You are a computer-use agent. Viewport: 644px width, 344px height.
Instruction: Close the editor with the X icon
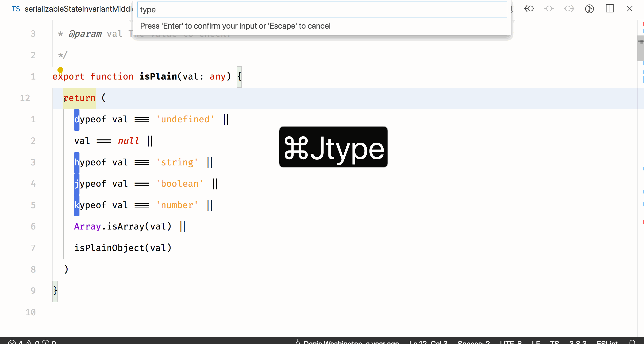tap(630, 9)
